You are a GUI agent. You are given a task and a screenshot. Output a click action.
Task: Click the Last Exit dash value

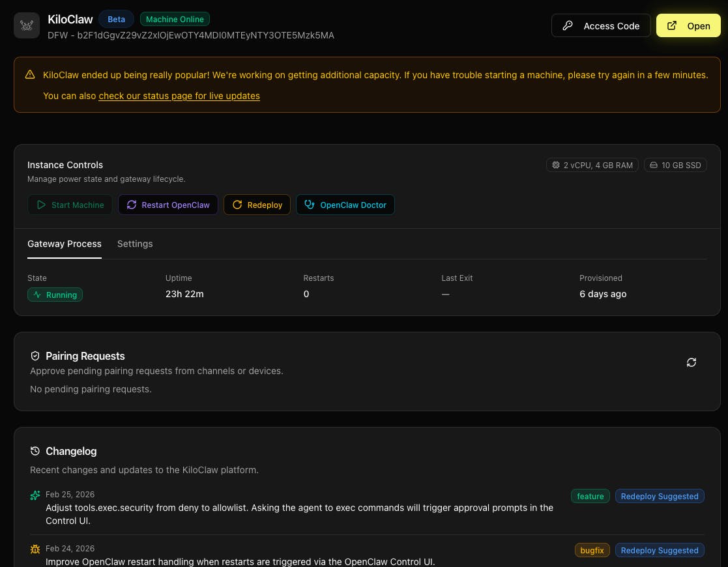pos(445,294)
